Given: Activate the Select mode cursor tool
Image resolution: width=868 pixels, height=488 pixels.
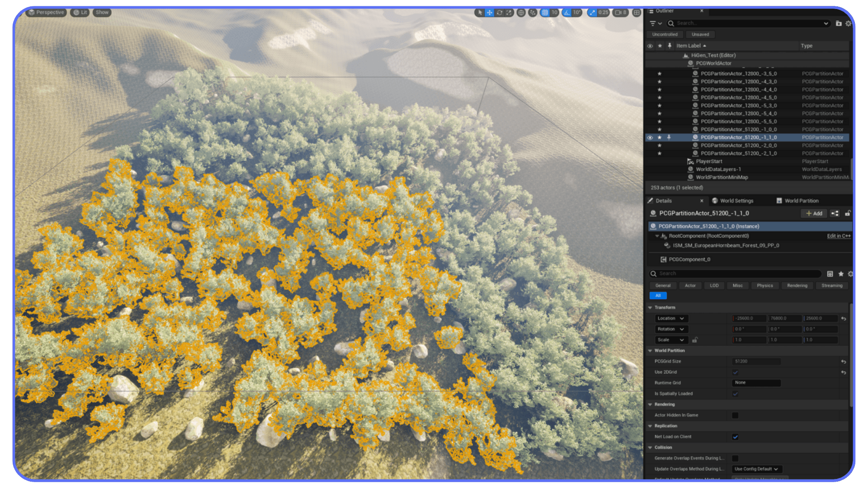Looking at the screenshot, I should (480, 13).
